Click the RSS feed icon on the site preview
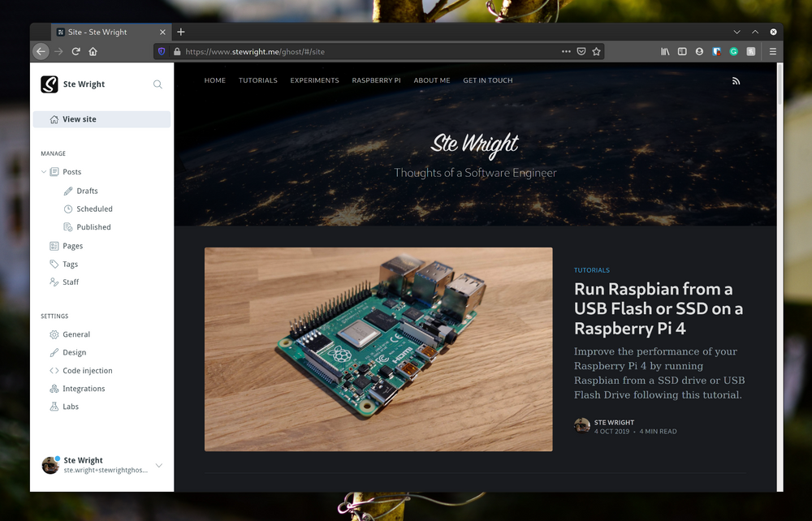 click(736, 80)
